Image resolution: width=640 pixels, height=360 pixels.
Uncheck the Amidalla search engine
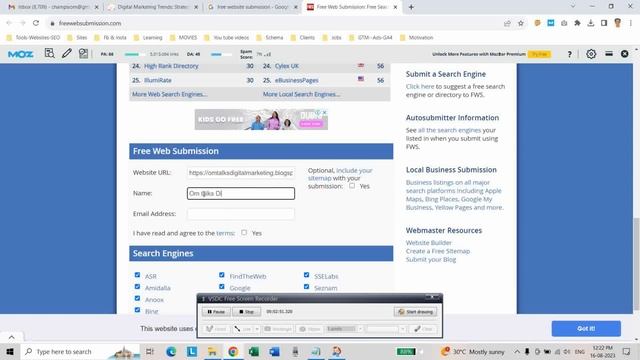click(137, 287)
